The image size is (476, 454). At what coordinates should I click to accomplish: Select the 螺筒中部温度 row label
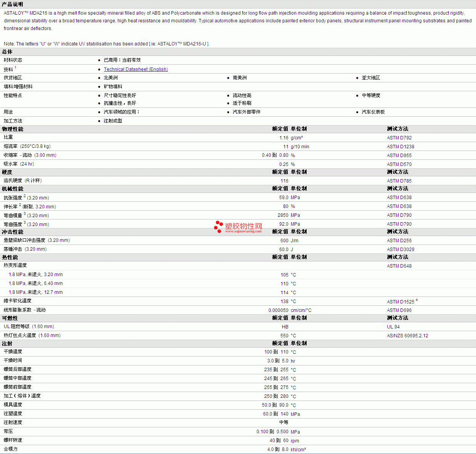[18, 378]
